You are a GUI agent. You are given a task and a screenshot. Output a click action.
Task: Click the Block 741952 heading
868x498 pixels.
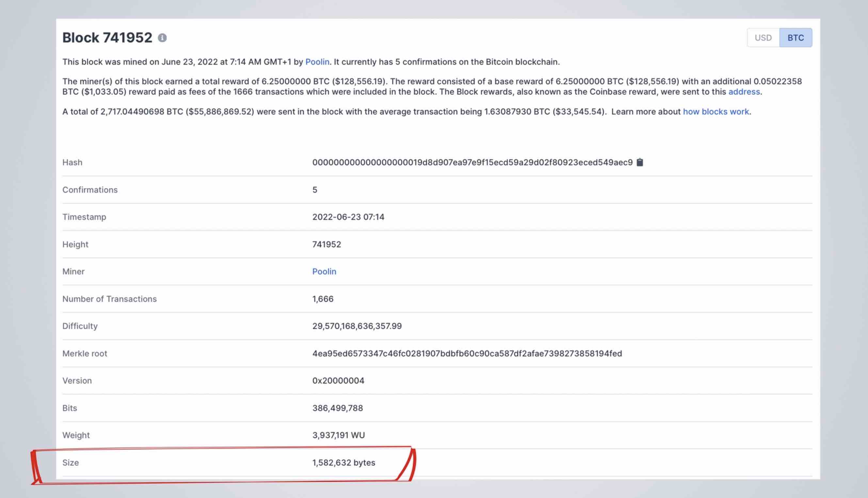click(107, 38)
